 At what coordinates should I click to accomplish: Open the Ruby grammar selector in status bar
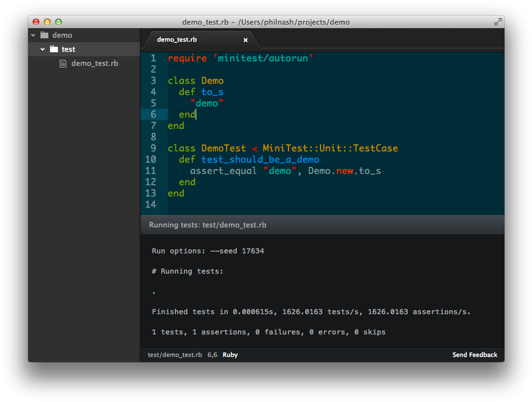tap(230, 355)
